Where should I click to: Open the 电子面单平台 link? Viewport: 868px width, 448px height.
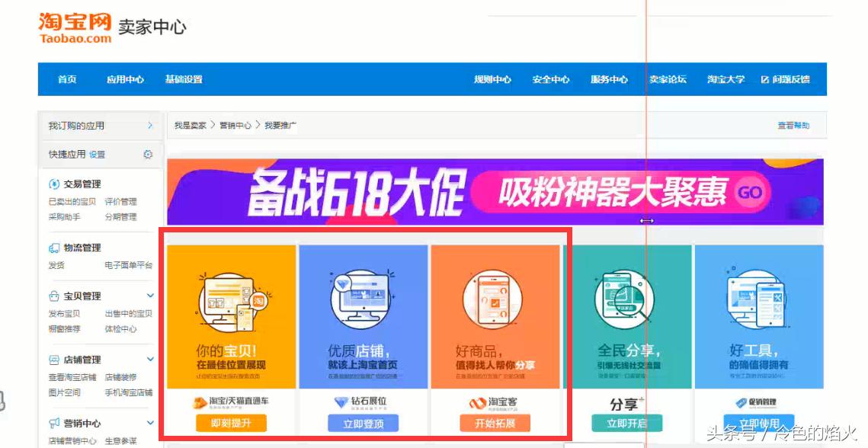click(x=129, y=265)
